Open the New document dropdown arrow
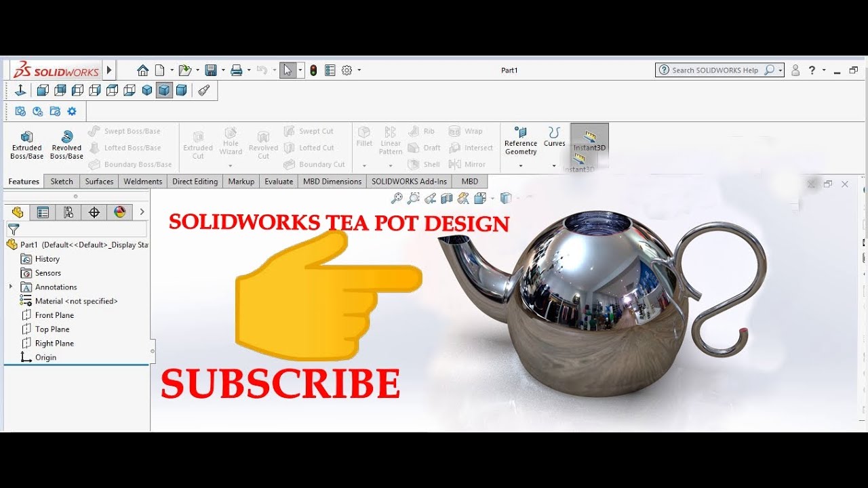Viewport: 868px width, 488px height. pyautogui.click(x=172, y=70)
